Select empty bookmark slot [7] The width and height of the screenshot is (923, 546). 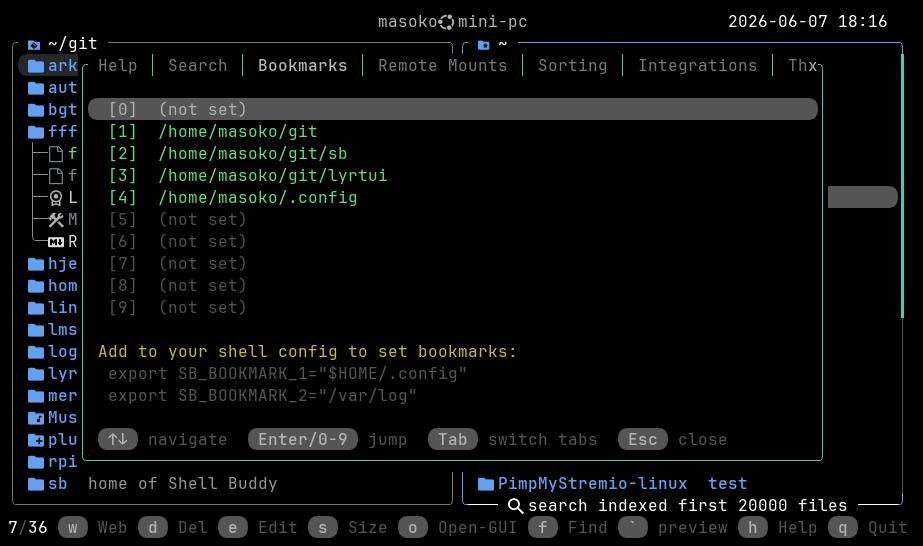click(177, 264)
